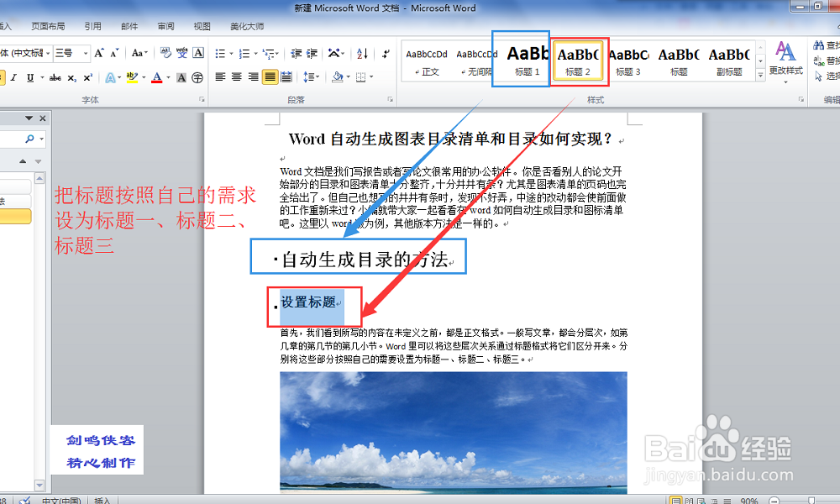Align text right
Viewport: 840px width, 504px height.
pos(253,77)
